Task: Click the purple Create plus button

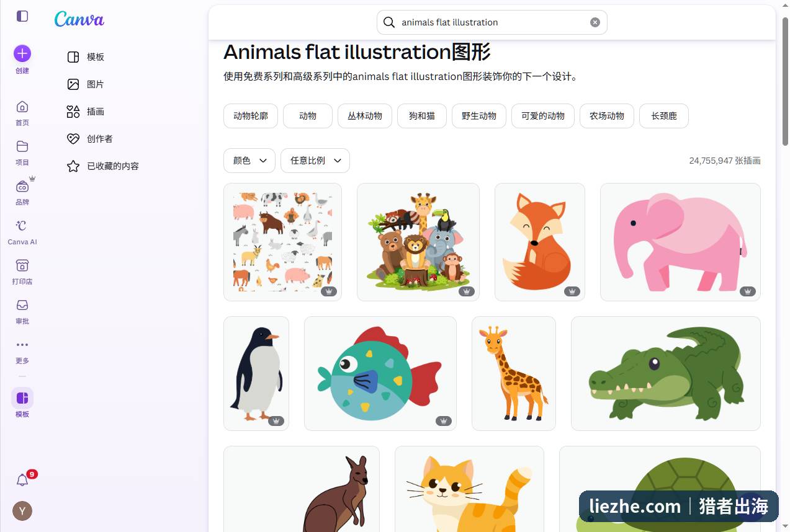Action: [22, 53]
